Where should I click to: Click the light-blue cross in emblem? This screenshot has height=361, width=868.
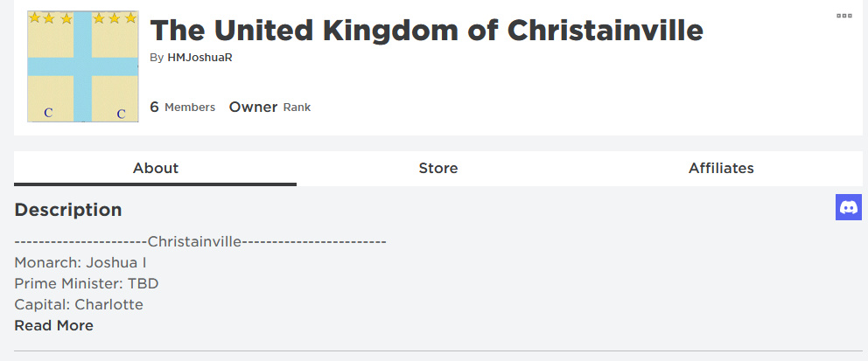click(x=82, y=66)
